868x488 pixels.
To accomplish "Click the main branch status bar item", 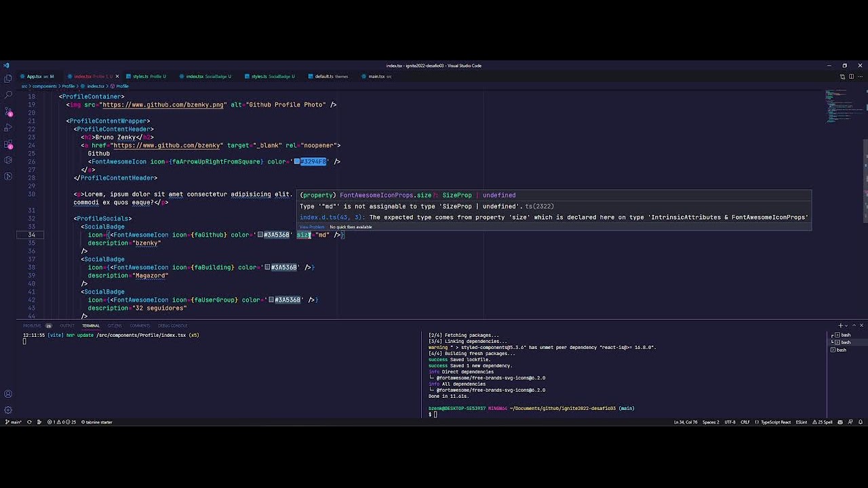I will click(14, 422).
